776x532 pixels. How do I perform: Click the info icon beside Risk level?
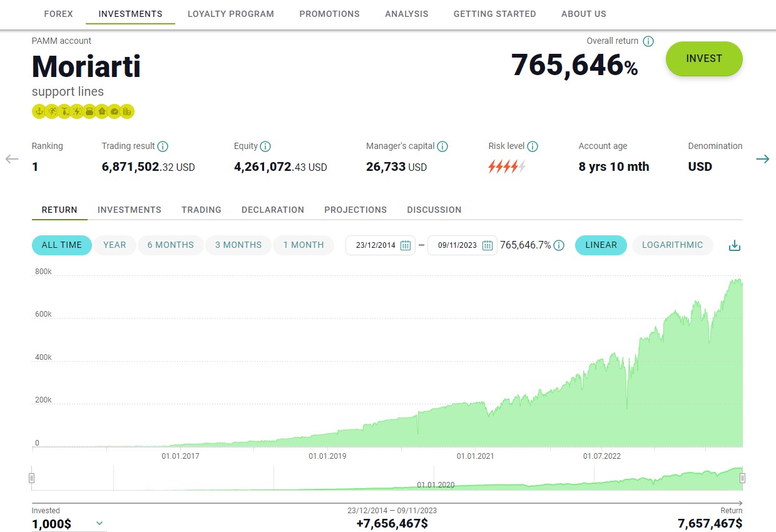click(533, 146)
